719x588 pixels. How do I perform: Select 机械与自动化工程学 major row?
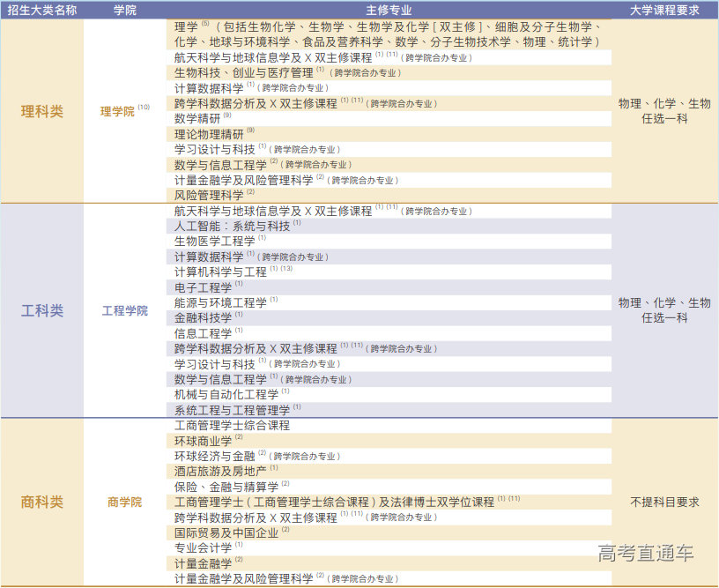pos(226,394)
